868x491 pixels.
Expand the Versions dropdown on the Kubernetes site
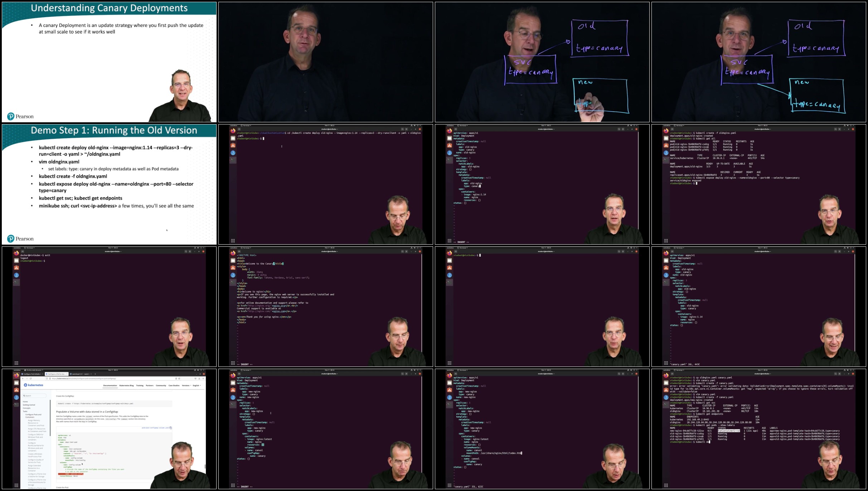pos(186,386)
